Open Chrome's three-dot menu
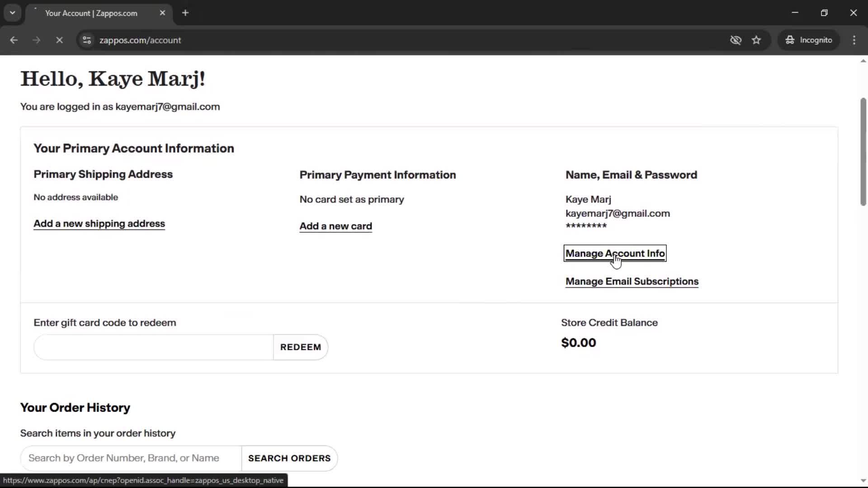The width and height of the screenshot is (868, 488). (x=854, y=40)
